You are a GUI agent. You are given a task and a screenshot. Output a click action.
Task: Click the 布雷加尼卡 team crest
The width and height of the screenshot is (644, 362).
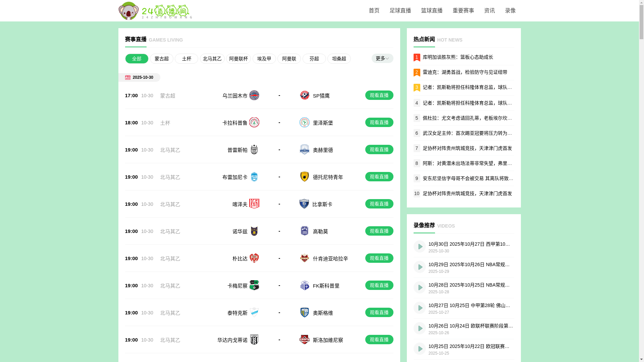(x=254, y=177)
